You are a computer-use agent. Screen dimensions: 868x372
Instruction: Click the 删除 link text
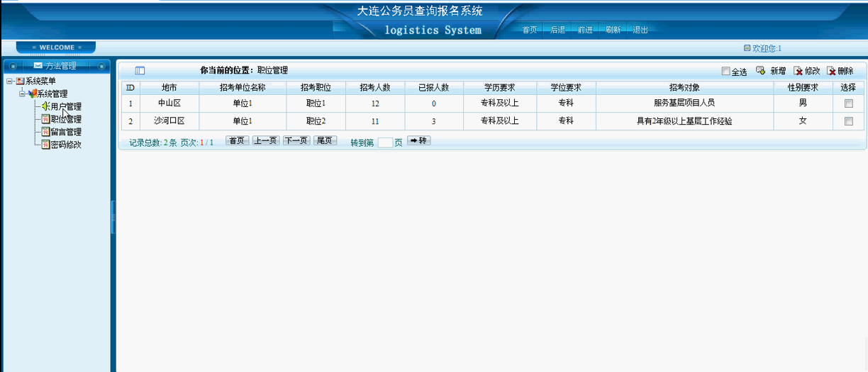point(845,71)
